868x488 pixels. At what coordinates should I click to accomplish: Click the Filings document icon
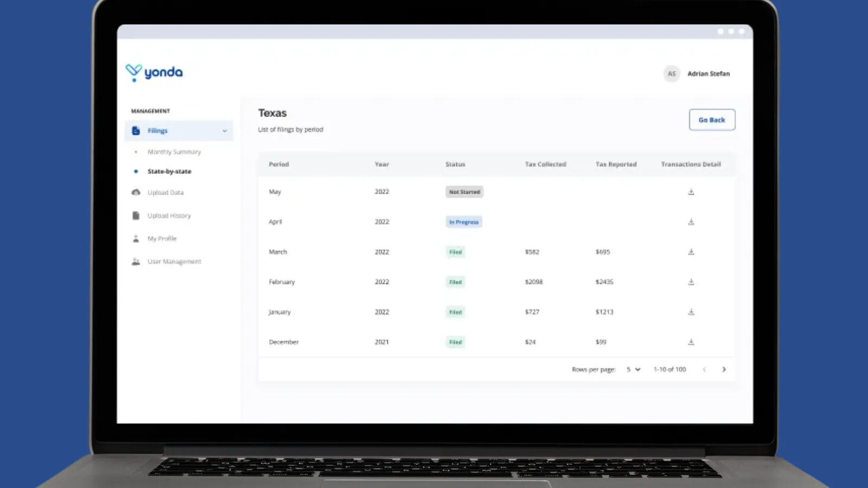136,131
